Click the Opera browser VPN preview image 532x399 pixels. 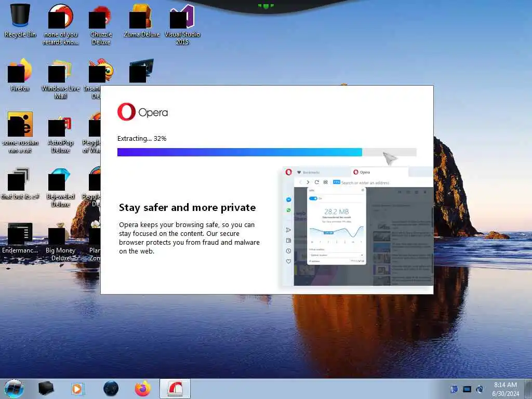357,227
